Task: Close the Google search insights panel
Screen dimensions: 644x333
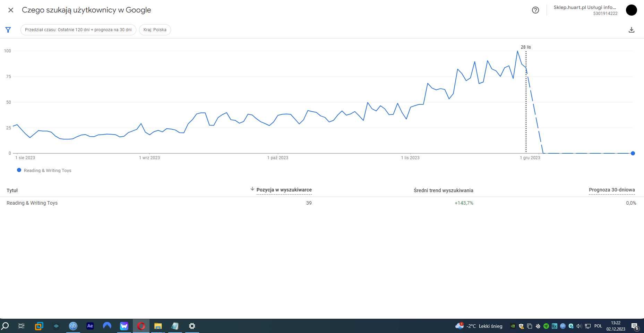Action: coord(11,10)
